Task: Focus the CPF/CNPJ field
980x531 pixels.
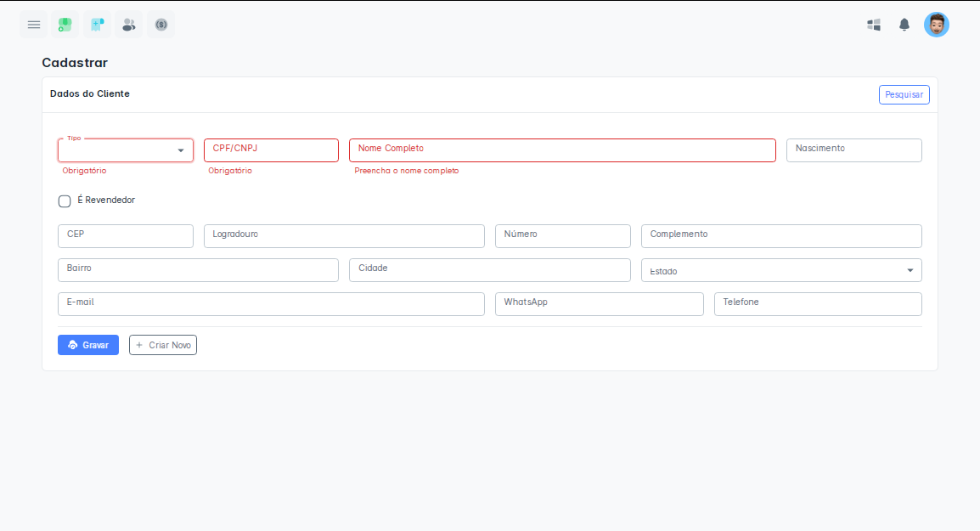Action: pyautogui.click(x=271, y=150)
